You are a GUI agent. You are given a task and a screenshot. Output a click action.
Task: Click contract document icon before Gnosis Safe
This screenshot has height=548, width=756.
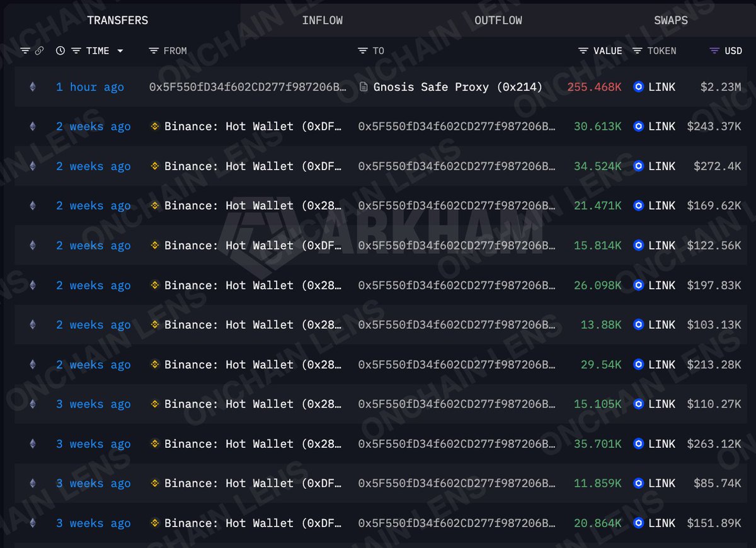[x=364, y=87]
